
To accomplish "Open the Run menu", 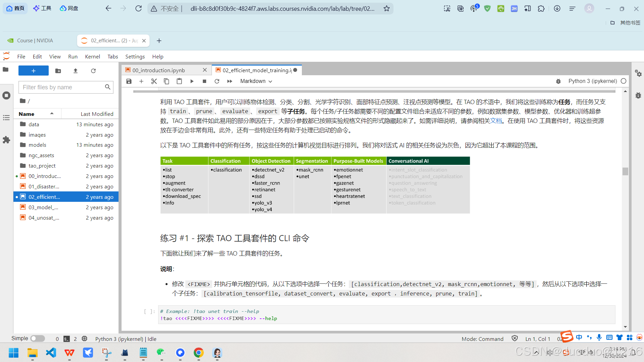I will point(73,56).
